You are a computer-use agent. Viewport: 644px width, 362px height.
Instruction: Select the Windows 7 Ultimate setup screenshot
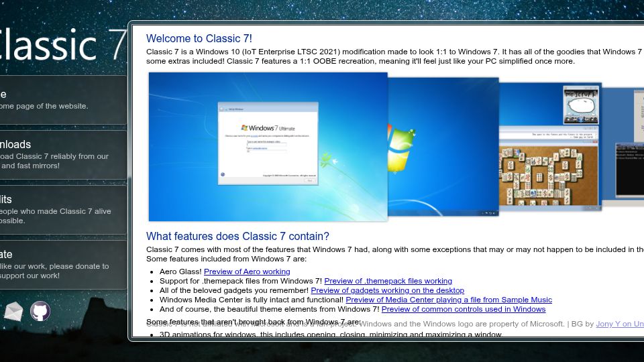pyautogui.click(x=268, y=147)
